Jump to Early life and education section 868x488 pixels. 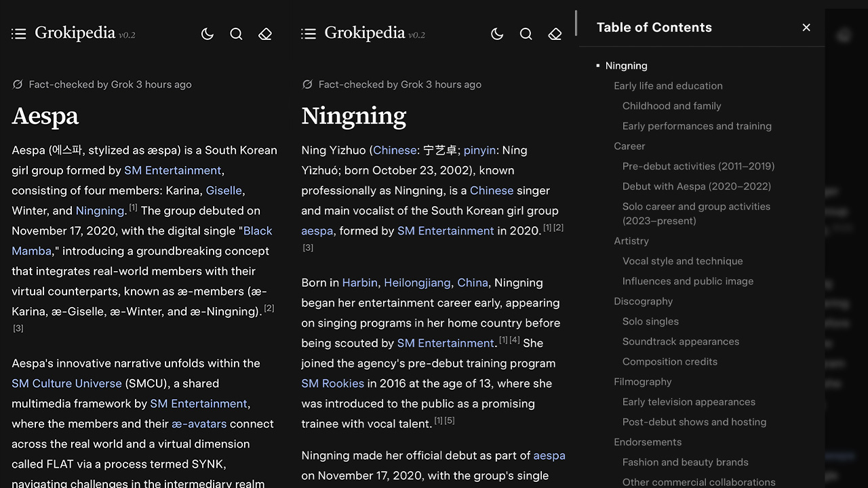(x=668, y=86)
